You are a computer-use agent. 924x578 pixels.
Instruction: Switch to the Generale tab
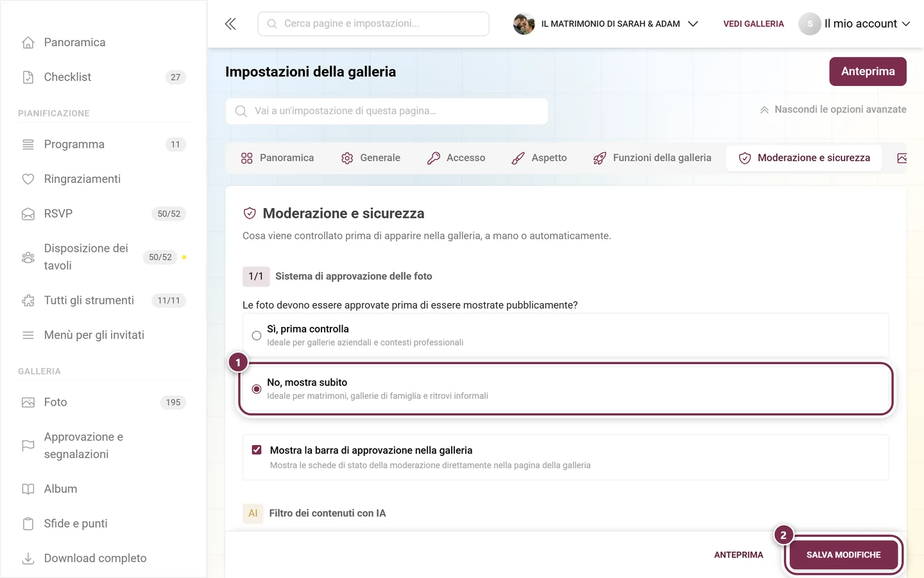tap(371, 158)
